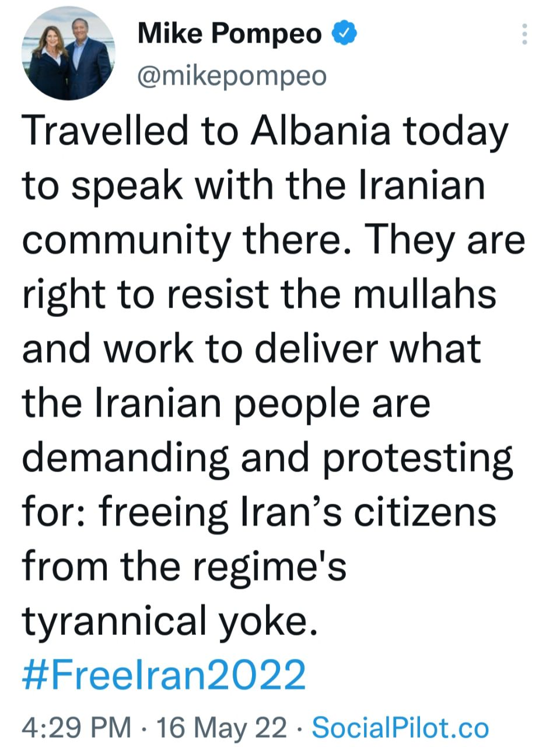Click the word demanding in the tweet
This screenshot has width=560, height=747.
pyautogui.click(x=126, y=458)
